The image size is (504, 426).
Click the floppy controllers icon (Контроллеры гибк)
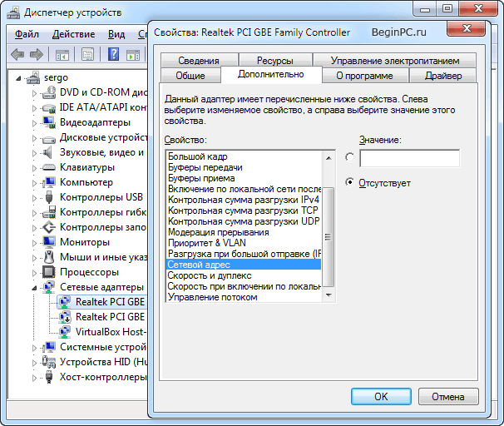tap(49, 212)
